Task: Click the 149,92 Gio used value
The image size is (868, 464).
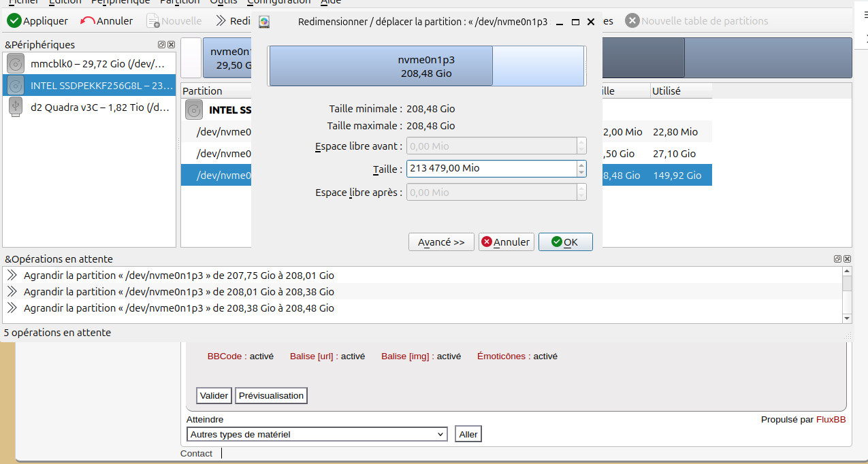Action: coord(677,176)
